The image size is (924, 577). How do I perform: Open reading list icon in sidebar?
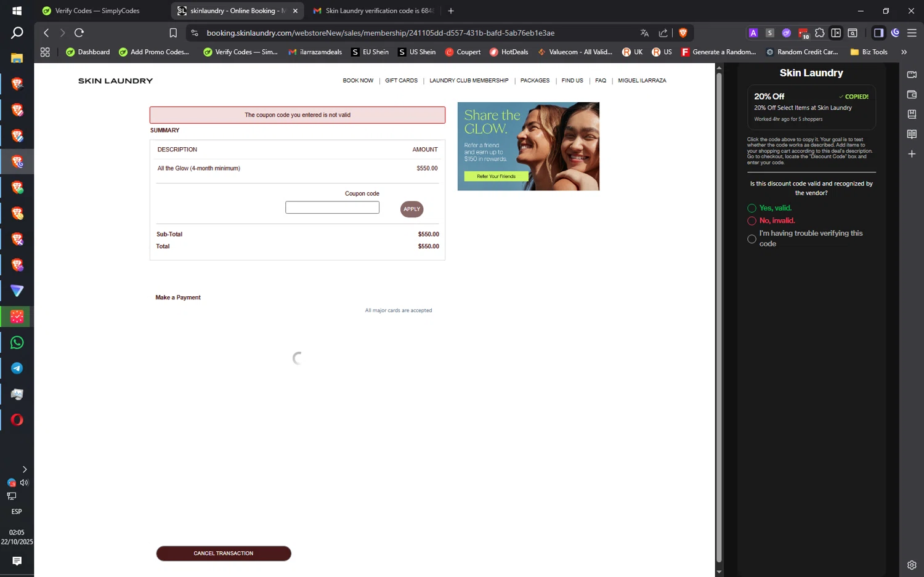click(x=912, y=134)
